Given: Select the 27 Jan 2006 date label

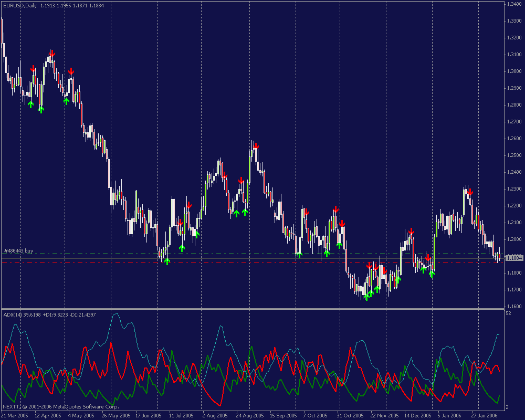Looking at the screenshot, I should point(484,415).
